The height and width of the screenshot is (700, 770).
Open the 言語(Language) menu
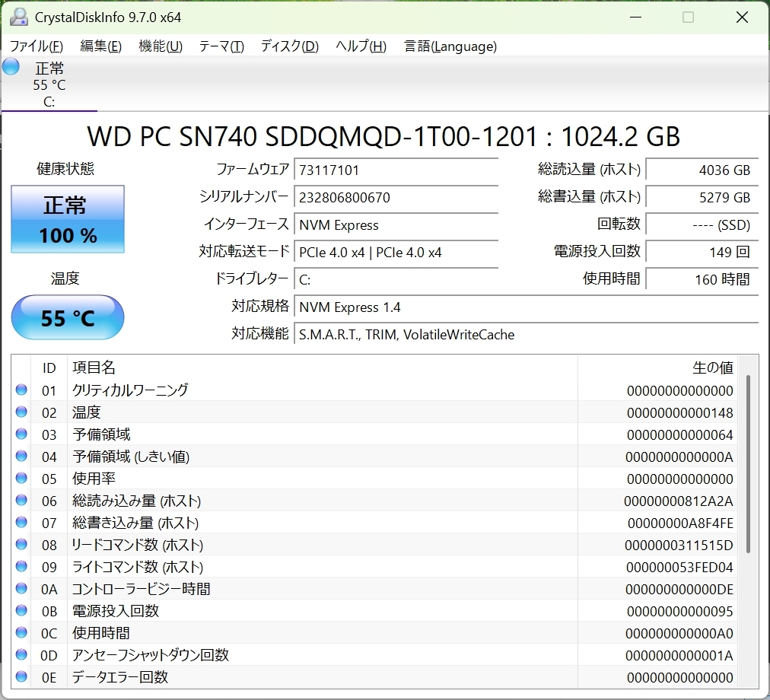point(450,46)
